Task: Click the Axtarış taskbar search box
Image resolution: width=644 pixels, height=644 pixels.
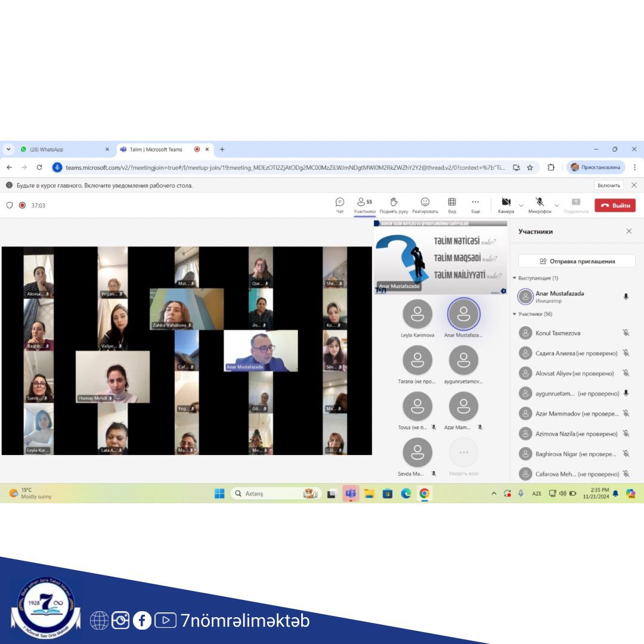Action: (276, 494)
